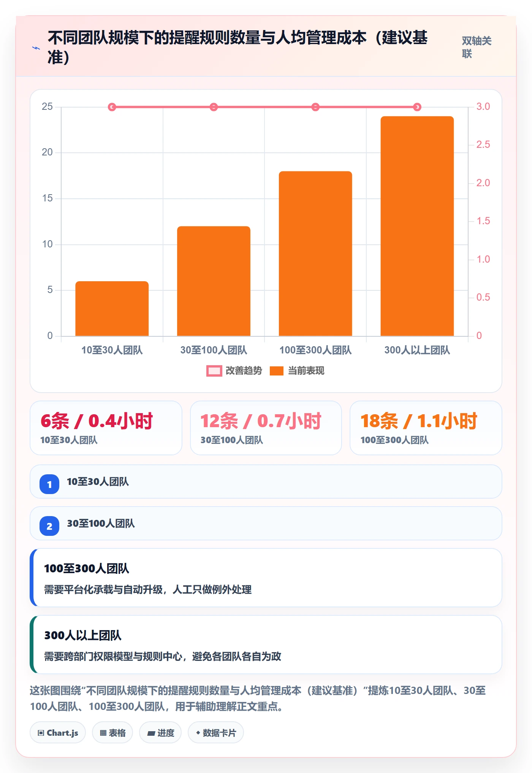Open the 数据卡片 tag chip
Screen dimensions: 532x773
pyautogui.click(x=216, y=733)
